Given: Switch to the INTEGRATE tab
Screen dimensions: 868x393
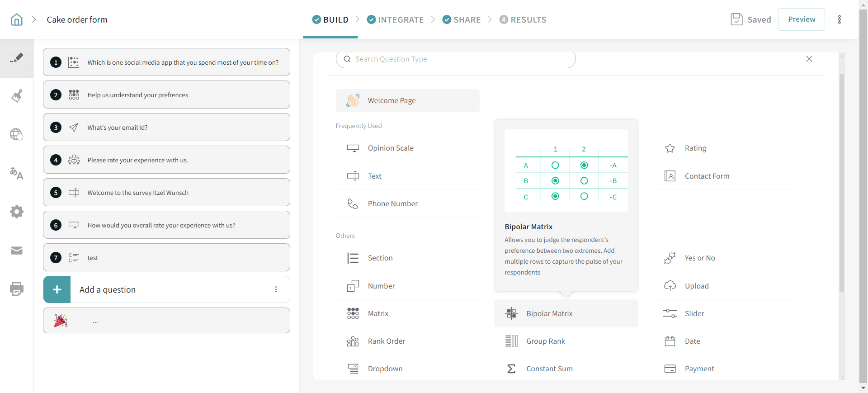Looking at the screenshot, I should coord(396,19).
